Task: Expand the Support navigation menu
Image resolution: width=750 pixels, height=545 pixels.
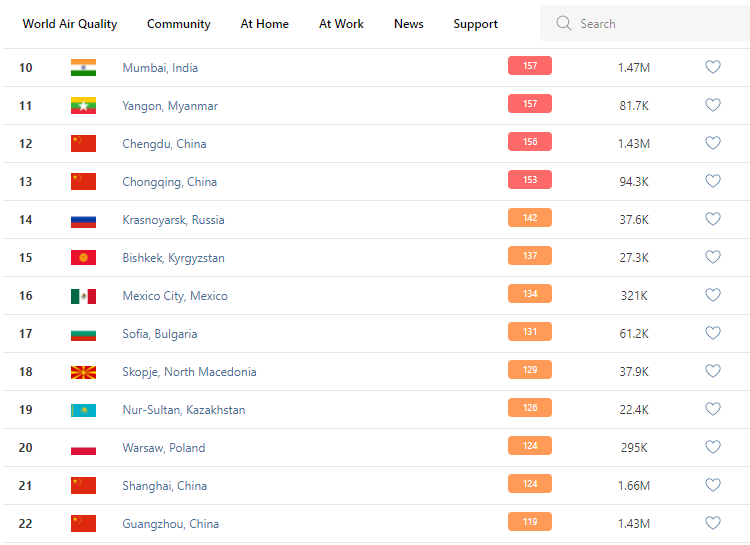Action: 475,24
